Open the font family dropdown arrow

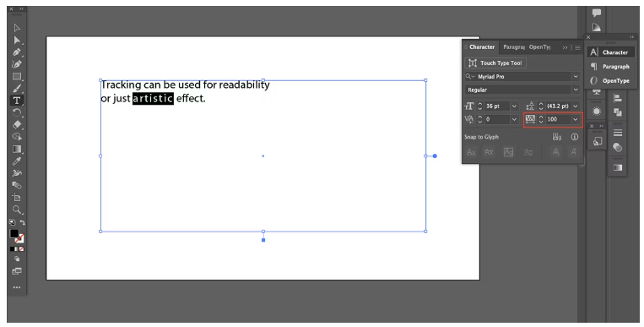(x=576, y=77)
